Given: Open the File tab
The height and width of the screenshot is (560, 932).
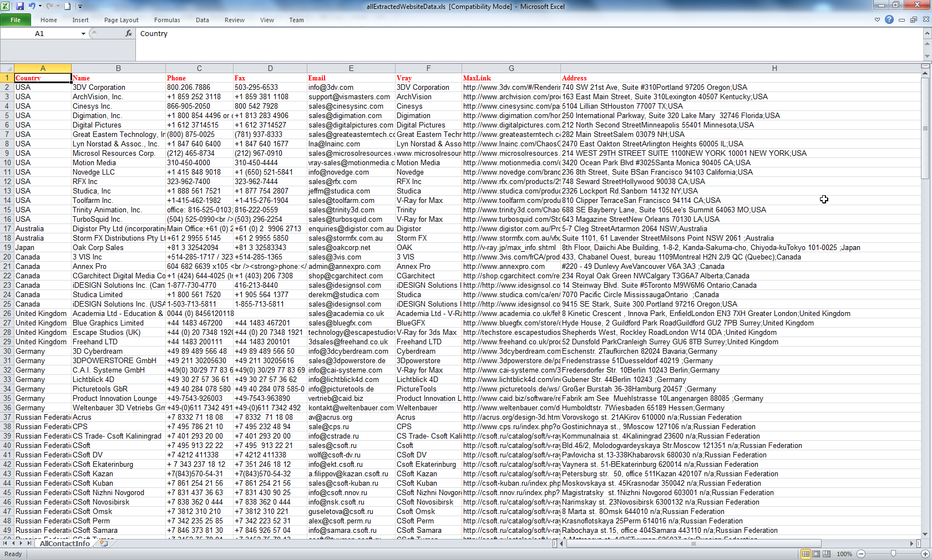Looking at the screenshot, I should (x=16, y=20).
